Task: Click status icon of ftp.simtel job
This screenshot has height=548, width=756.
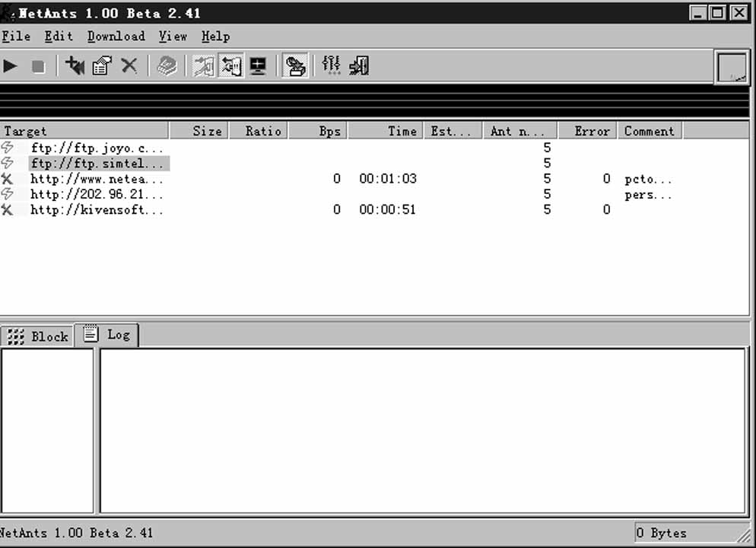Action: pos(8,163)
